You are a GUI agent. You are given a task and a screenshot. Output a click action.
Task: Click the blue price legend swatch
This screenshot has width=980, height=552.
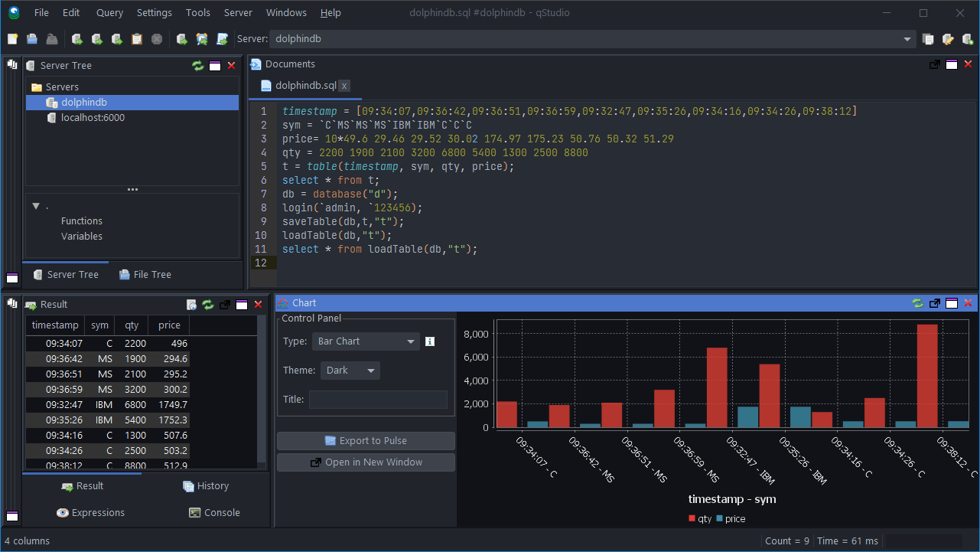coord(720,519)
